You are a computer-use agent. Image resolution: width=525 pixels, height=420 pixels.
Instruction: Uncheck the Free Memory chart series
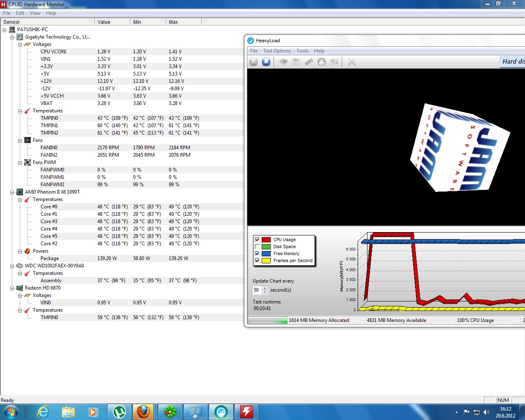click(257, 253)
